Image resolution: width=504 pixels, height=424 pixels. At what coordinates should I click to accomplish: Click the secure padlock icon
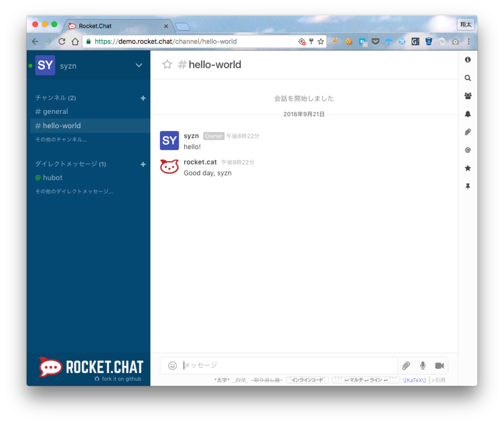89,41
